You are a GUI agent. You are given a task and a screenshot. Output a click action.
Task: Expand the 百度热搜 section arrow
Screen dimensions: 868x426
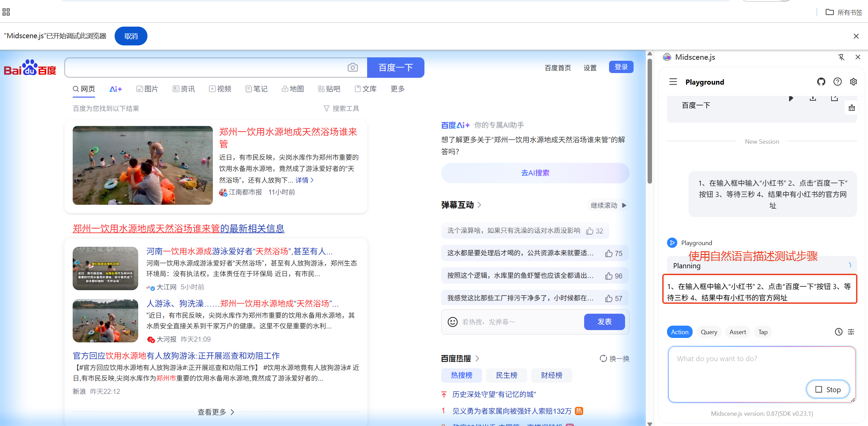coord(477,358)
